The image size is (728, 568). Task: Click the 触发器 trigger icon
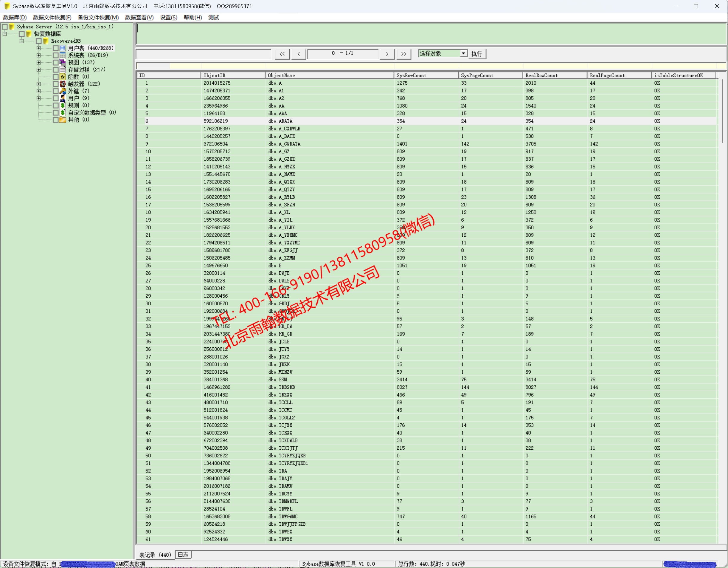[63, 84]
